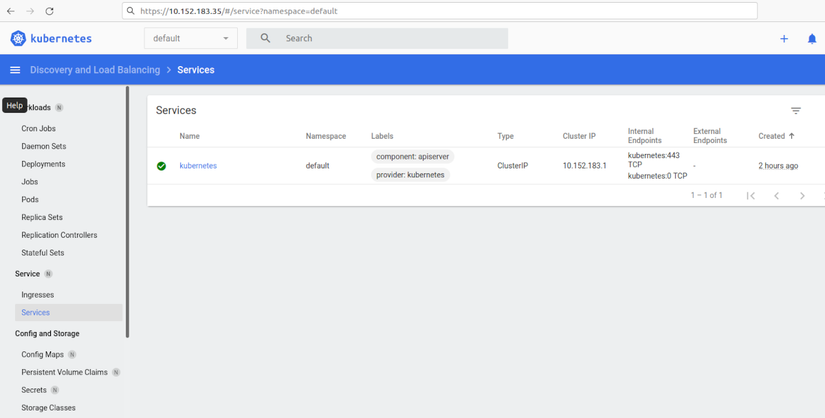
Task: Click the kubernetes brand text
Action: (61, 38)
